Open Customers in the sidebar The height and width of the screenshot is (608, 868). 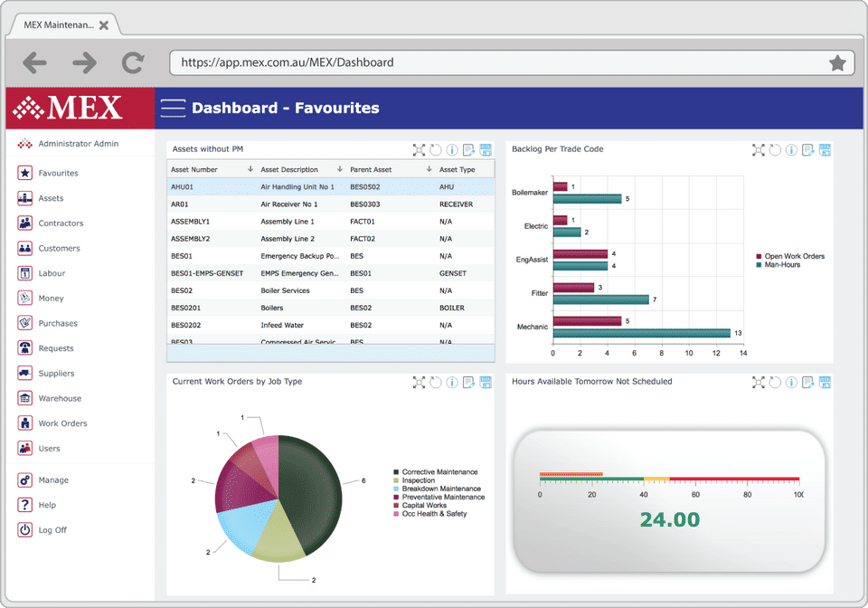tap(49, 248)
